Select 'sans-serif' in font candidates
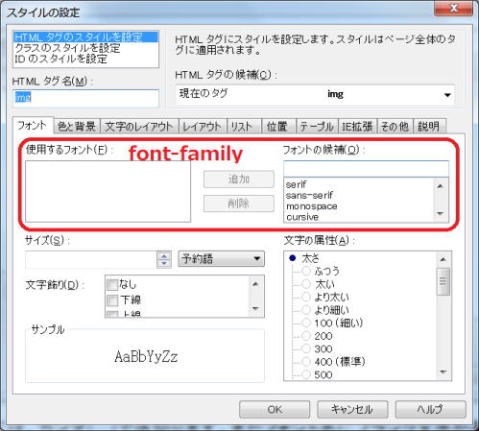Image resolution: width=479 pixels, height=431 pixels. click(x=309, y=195)
